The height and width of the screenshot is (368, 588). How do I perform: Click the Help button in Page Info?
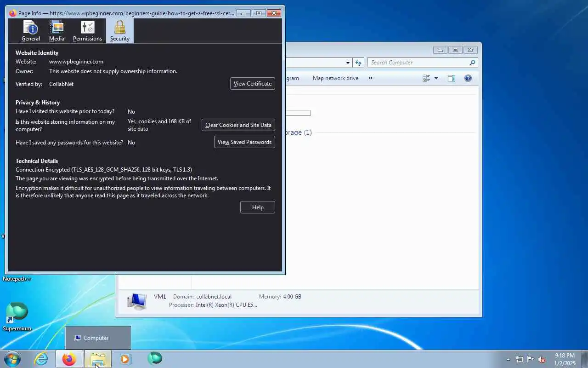[x=258, y=207]
